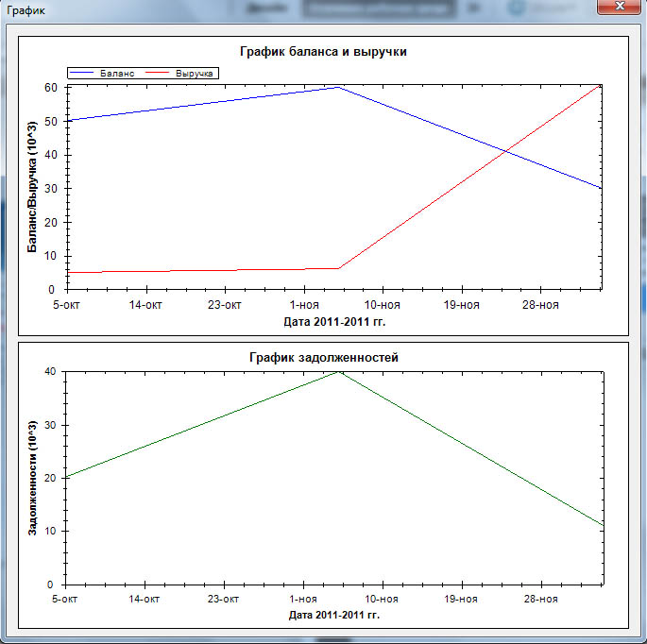
Task: Click the '28-ноя' label on the top chart
Action: point(540,305)
